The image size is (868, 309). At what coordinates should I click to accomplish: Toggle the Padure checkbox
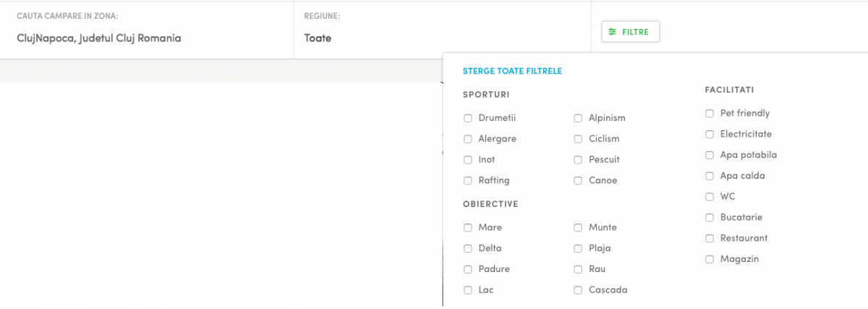(x=468, y=269)
